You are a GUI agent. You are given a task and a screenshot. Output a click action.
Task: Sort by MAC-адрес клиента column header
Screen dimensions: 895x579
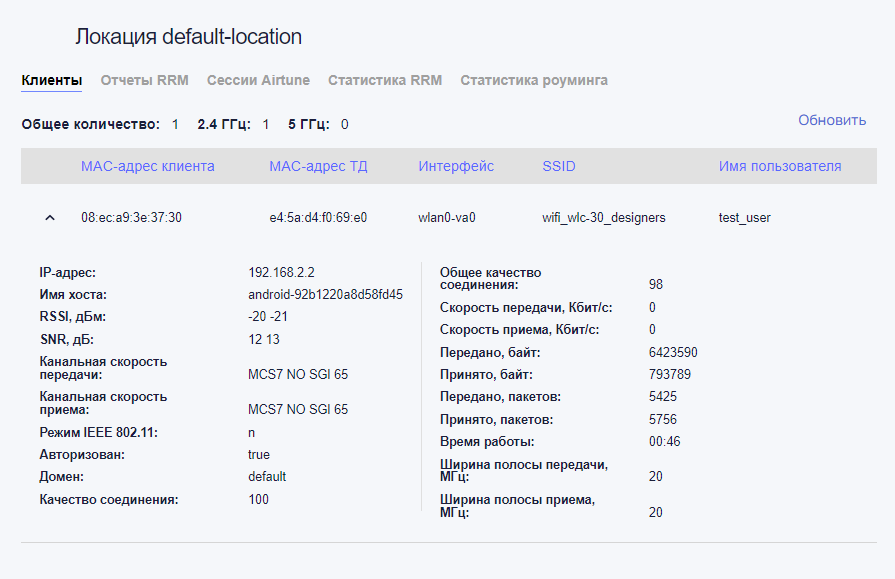tap(147, 166)
